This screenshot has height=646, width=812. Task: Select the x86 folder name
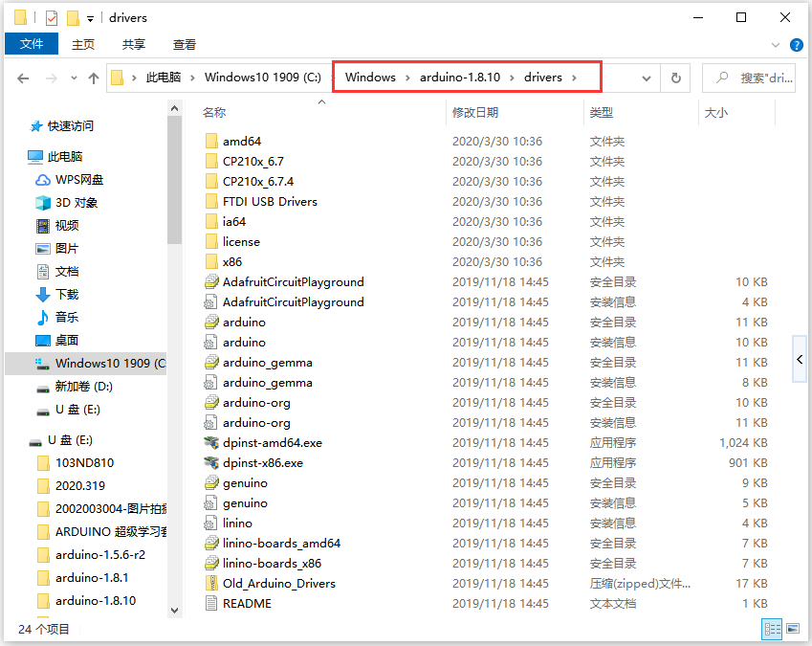click(x=232, y=262)
